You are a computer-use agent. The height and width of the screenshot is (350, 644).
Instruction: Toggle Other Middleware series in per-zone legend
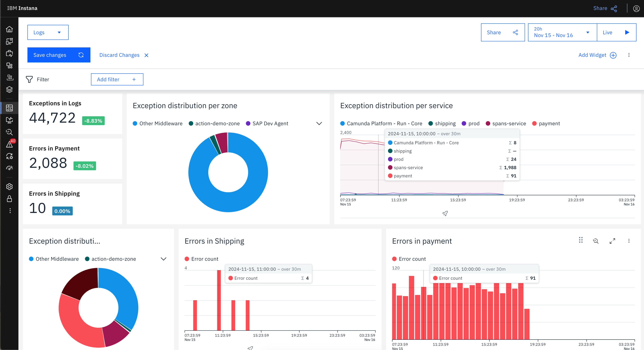(x=157, y=124)
